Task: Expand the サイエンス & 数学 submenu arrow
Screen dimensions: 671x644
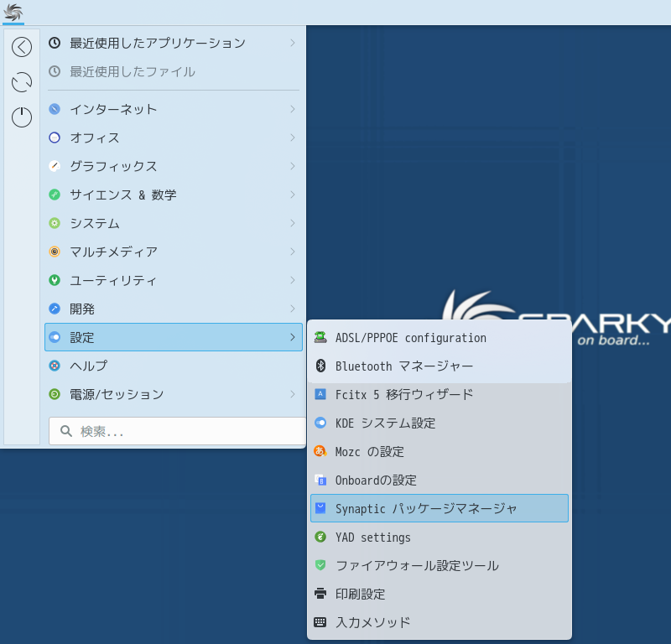Action: tap(293, 195)
